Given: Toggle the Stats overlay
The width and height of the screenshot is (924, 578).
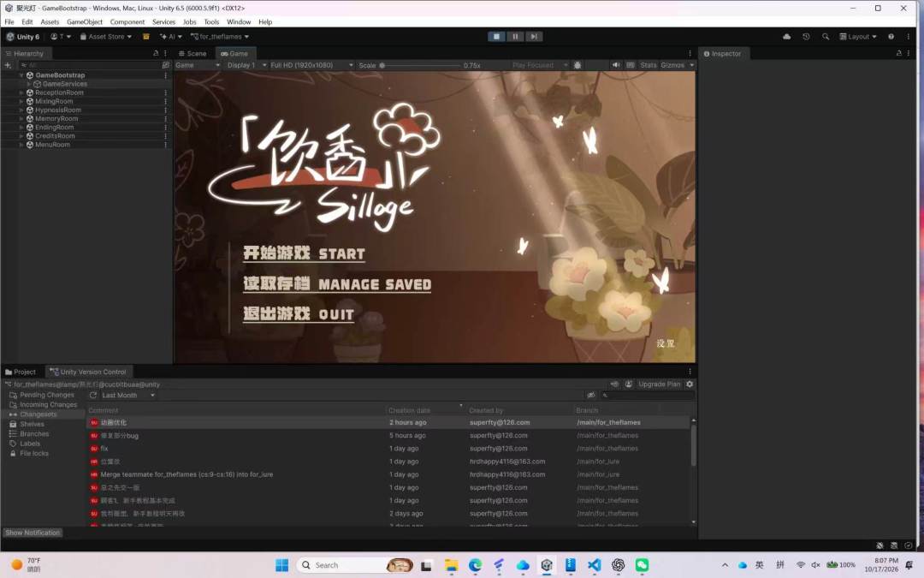Looking at the screenshot, I should tap(649, 65).
